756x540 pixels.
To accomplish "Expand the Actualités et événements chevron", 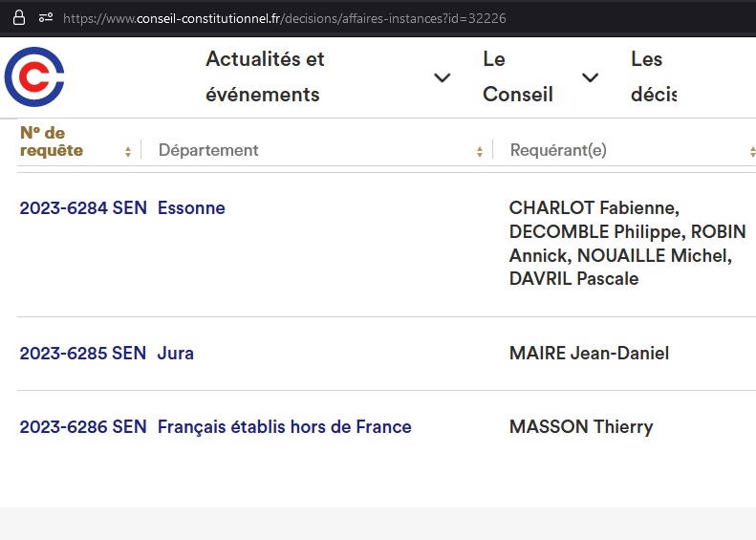I will tap(442, 77).
